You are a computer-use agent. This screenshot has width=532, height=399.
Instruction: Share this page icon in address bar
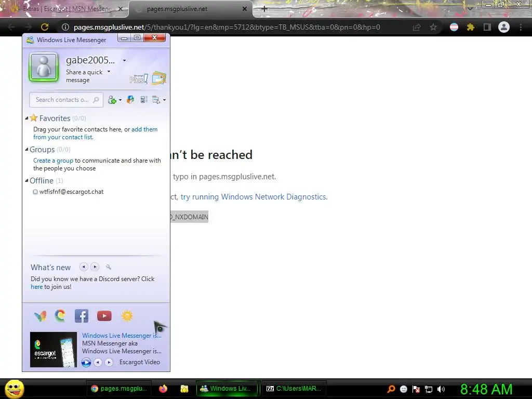click(x=417, y=27)
